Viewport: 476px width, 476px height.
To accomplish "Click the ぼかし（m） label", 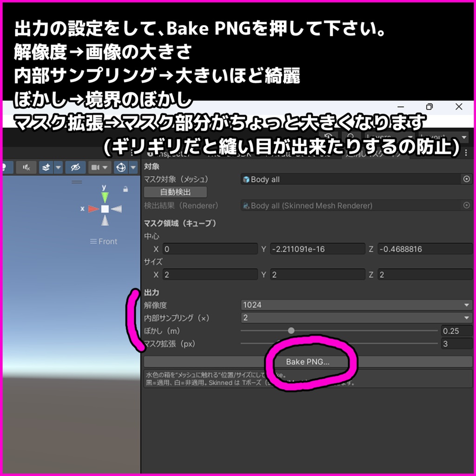I will 162,331.
